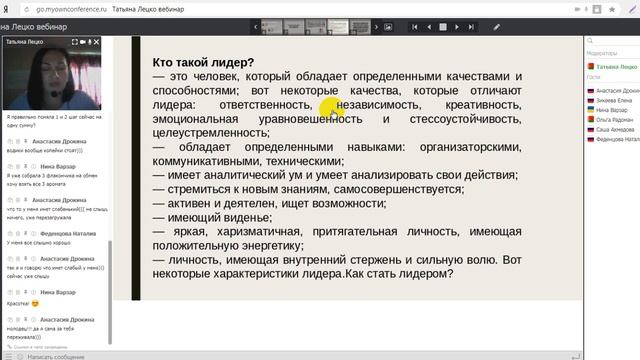Show later slide thumbnails with right chevron
Image resolution: width=640 pixels, height=360 pixels.
coord(376,27)
